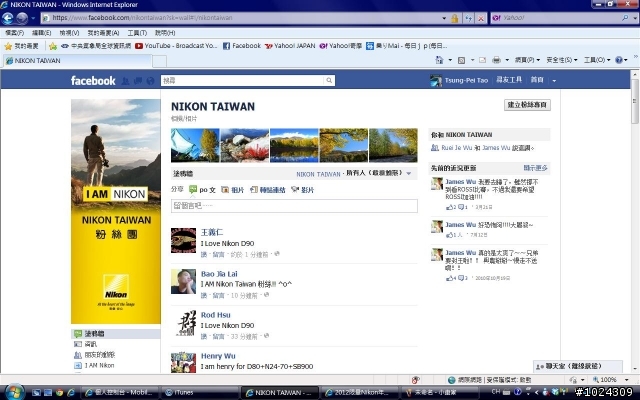Open the View menu in menu bar
Screen dimensions: 640x400
(x=69, y=33)
